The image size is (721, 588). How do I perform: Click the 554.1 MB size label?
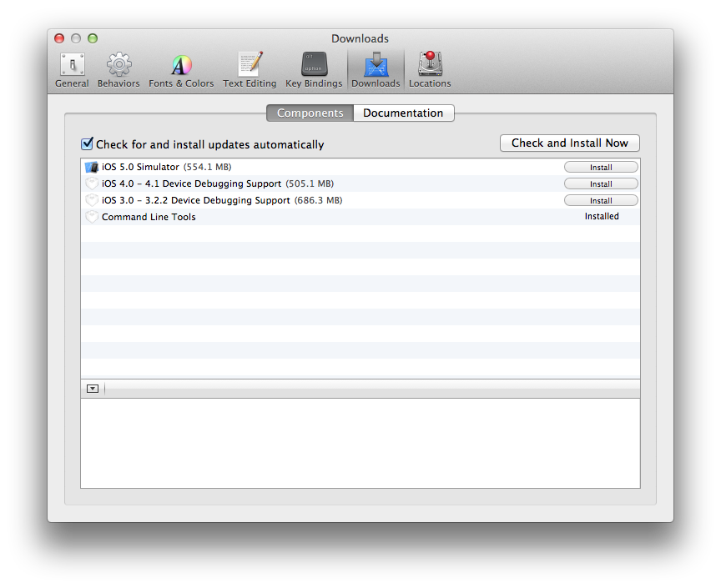click(208, 167)
